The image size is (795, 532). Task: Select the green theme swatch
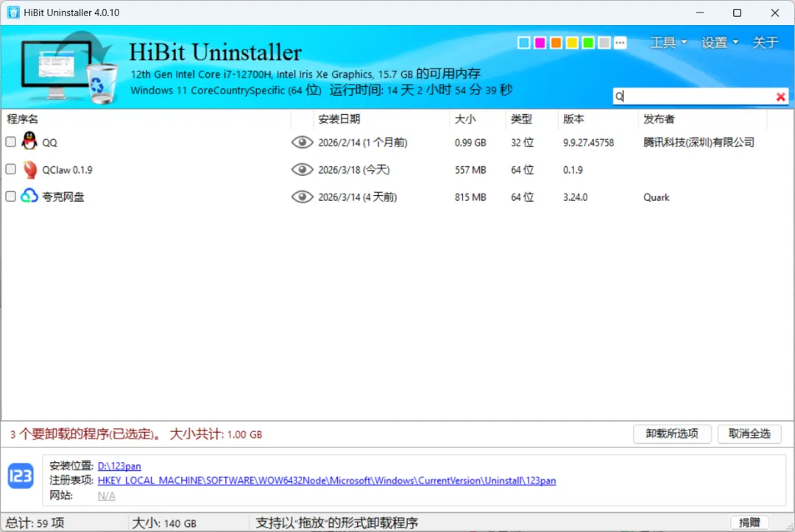pyautogui.click(x=588, y=43)
